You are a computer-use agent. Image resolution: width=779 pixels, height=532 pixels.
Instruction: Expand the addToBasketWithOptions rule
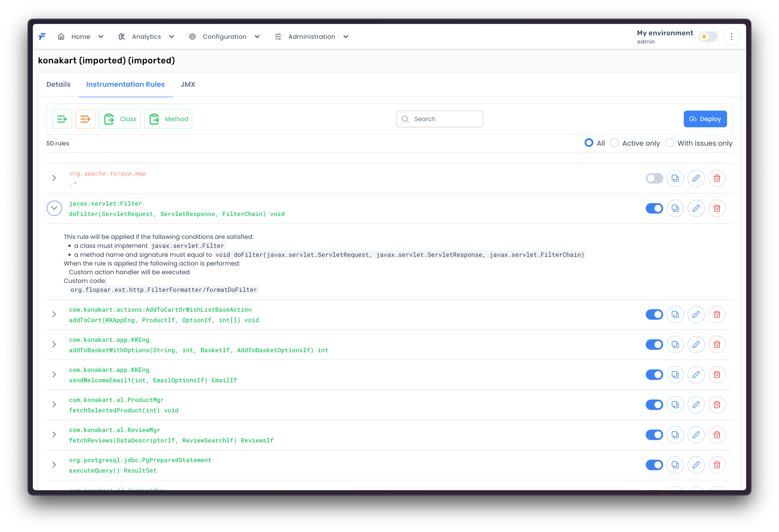point(54,345)
